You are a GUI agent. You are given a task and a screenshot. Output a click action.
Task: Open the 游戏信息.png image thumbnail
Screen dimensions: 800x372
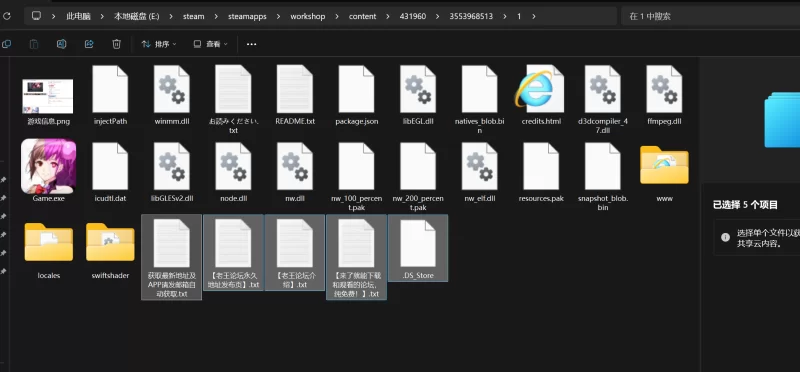pos(48,96)
